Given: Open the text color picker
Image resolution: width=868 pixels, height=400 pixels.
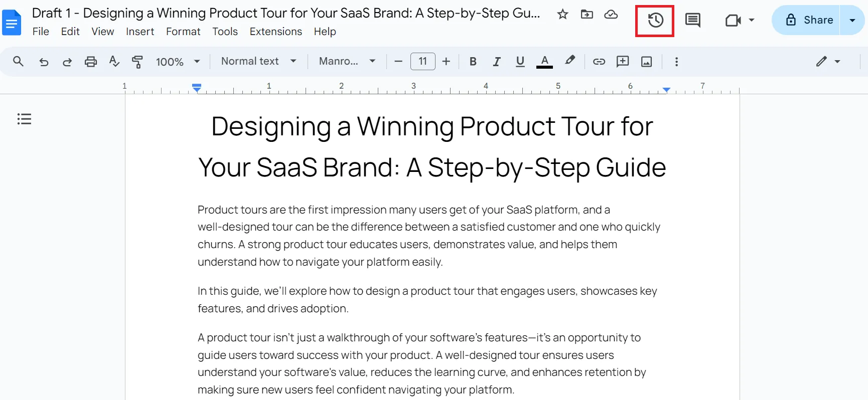Looking at the screenshot, I should 544,62.
